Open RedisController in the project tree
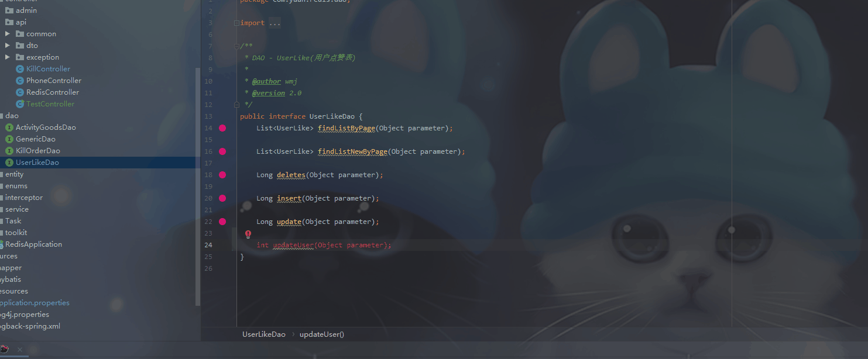 click(53, 92)
